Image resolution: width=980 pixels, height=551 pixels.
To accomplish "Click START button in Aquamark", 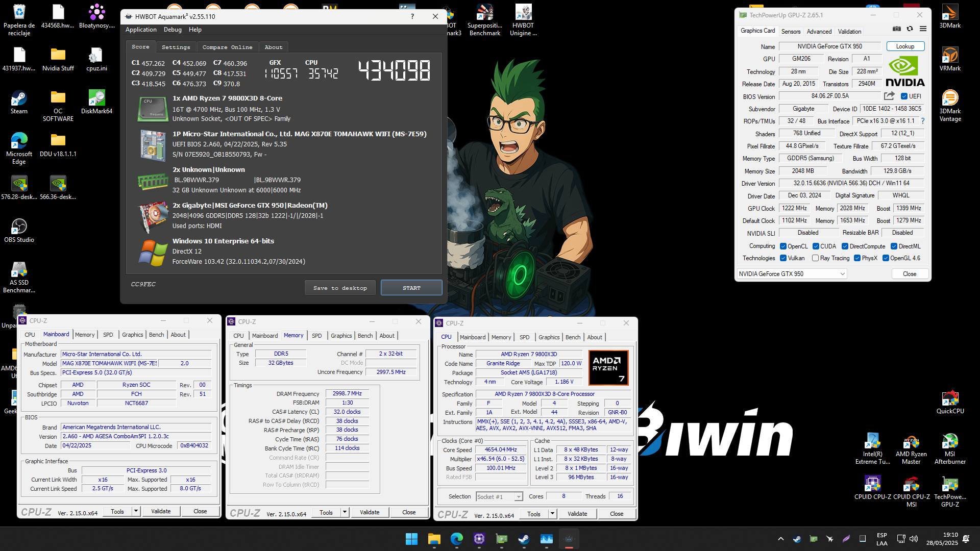I will tap(411, 288).
